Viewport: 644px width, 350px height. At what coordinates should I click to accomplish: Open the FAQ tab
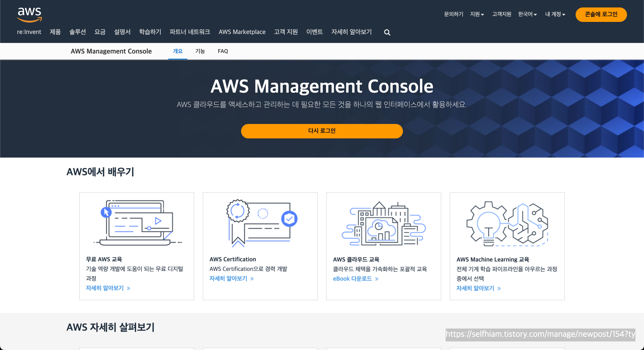223,51
